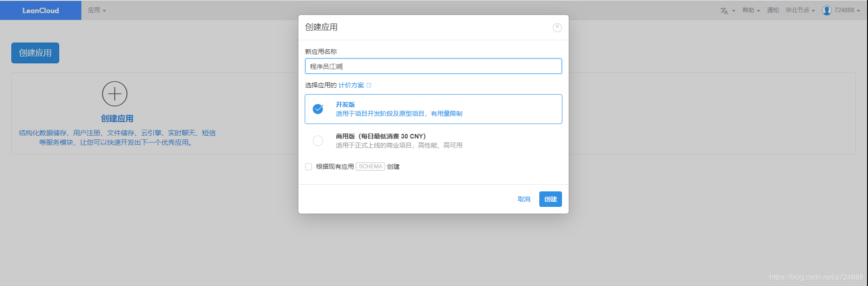Select the 商业版 plan radio button
This screenshot has height=286, width=868.
click(x=318, y=141)
